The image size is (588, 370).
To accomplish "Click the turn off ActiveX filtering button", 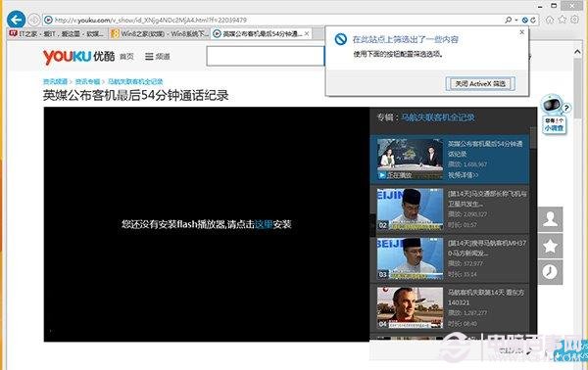I will 480,84.
